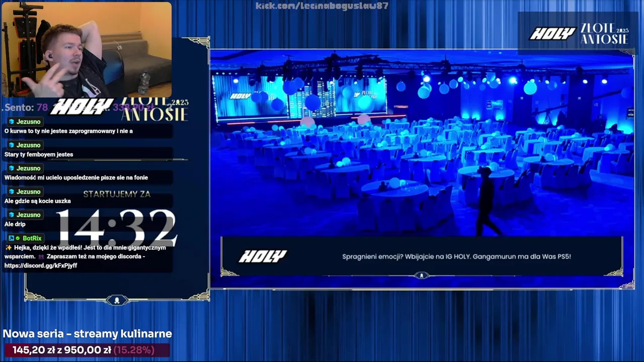Click the 'Sento: 78' donor text

click(x=26, y=108)
